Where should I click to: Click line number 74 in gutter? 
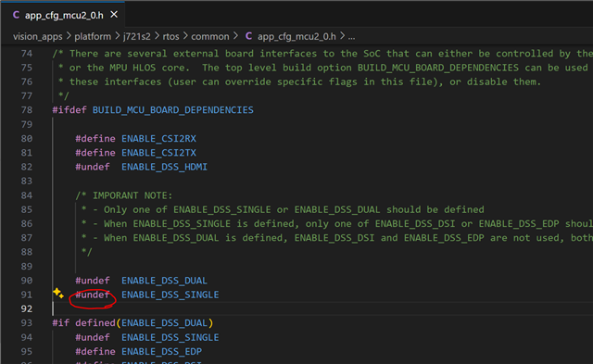click(x=27, y=54)
